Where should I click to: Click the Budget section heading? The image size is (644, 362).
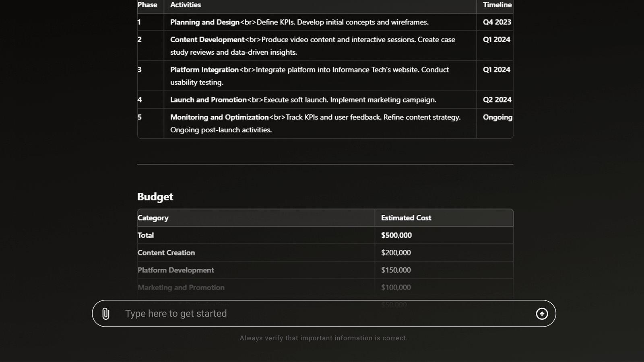point(155,197)
